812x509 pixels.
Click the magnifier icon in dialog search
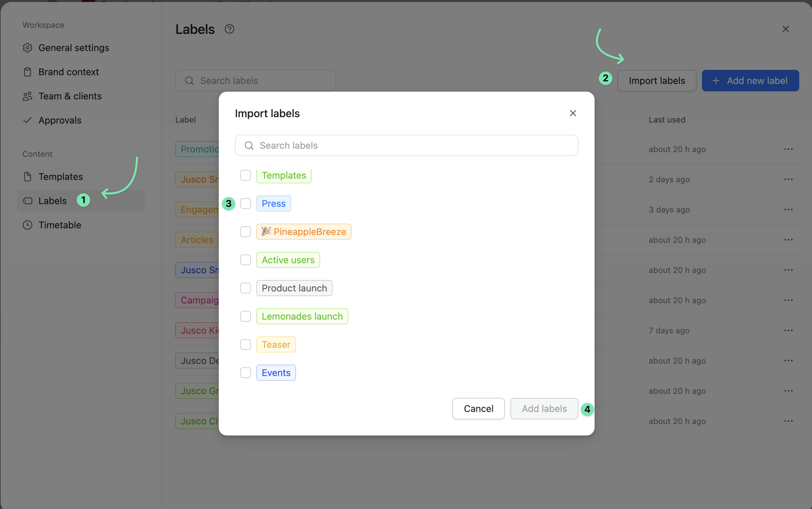point(249,145)
